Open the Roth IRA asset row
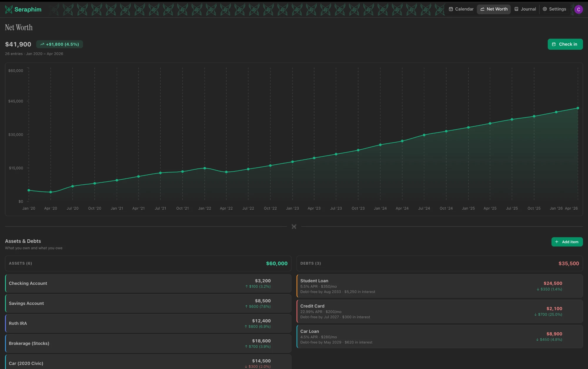 pos(148,323)
